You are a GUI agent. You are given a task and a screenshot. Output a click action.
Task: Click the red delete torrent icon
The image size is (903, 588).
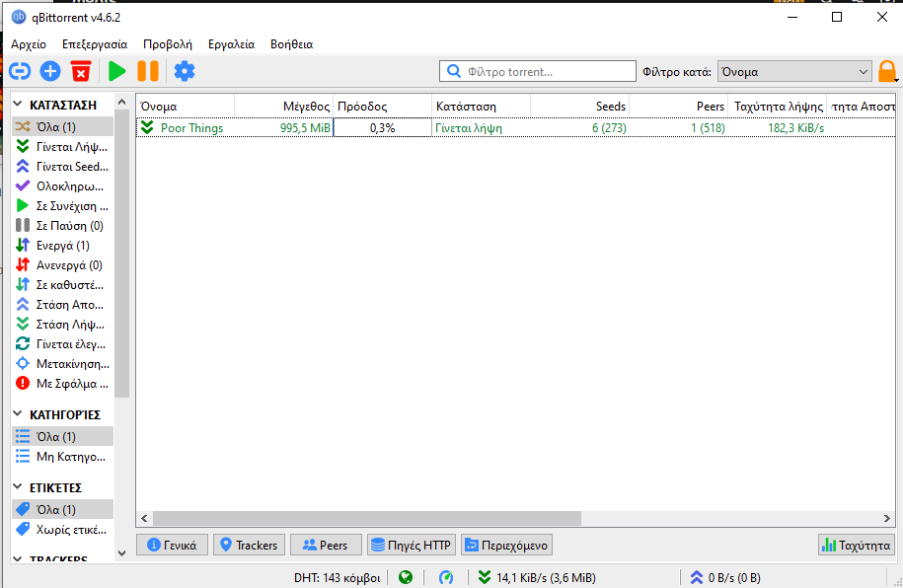[x=81, y=71]
